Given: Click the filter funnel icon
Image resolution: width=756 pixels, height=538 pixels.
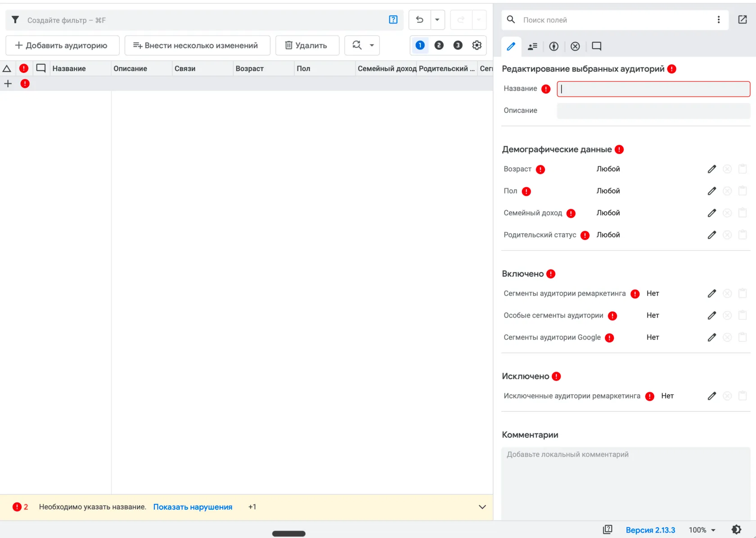Looking at the screenshot, I should (x=15, y=20).
